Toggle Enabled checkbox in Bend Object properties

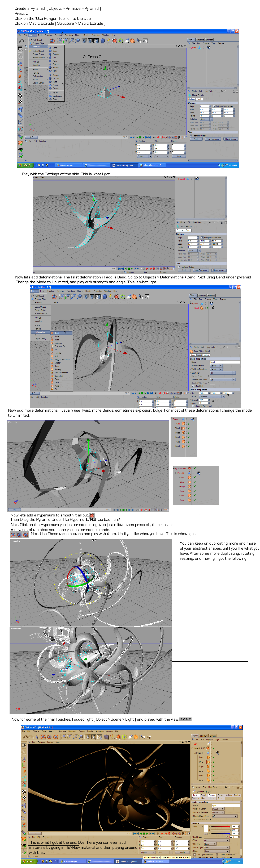(x=193, y=386)
